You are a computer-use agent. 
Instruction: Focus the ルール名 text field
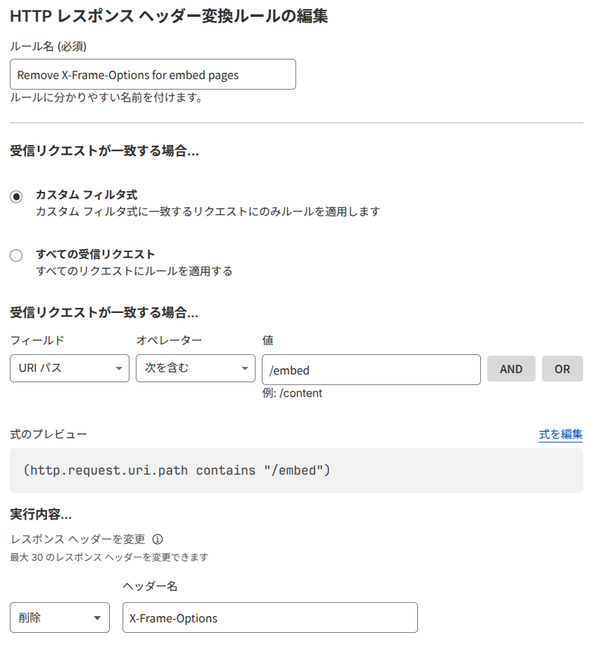pyautogui.click(x=153, y=74)
